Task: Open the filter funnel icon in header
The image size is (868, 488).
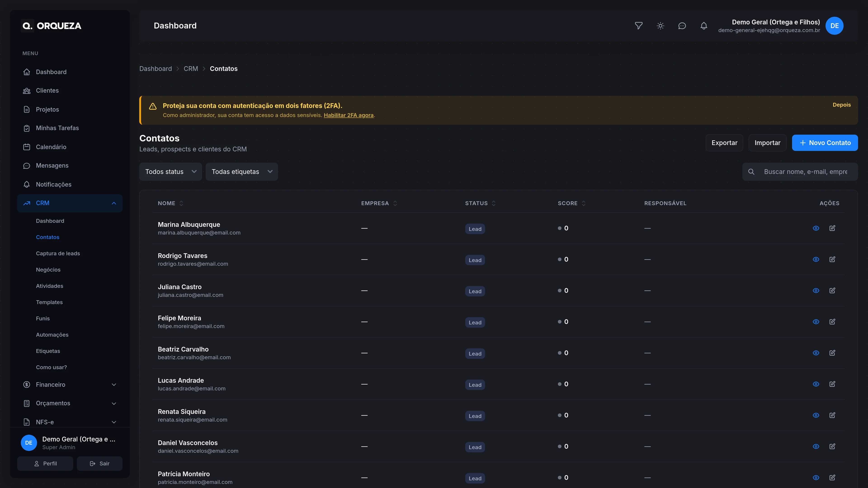Action: pos(639,26)
